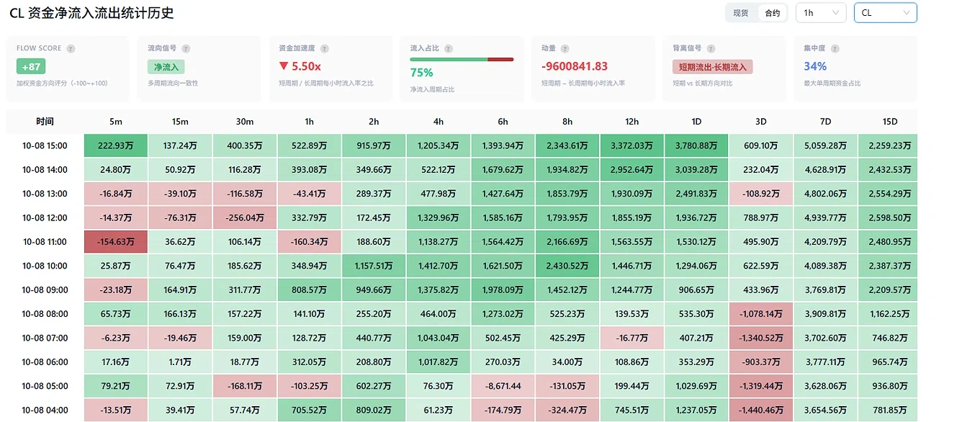Expand the CL symbol selector
This screenshot has height=422, width=980.
tap(886, 13)
